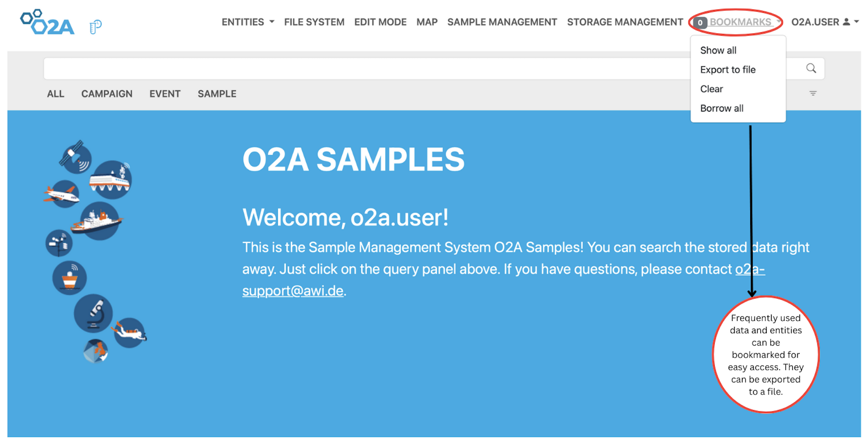Select Export to file menu entry
This screenshot has height=444, width=868.
tap(727, 69)
